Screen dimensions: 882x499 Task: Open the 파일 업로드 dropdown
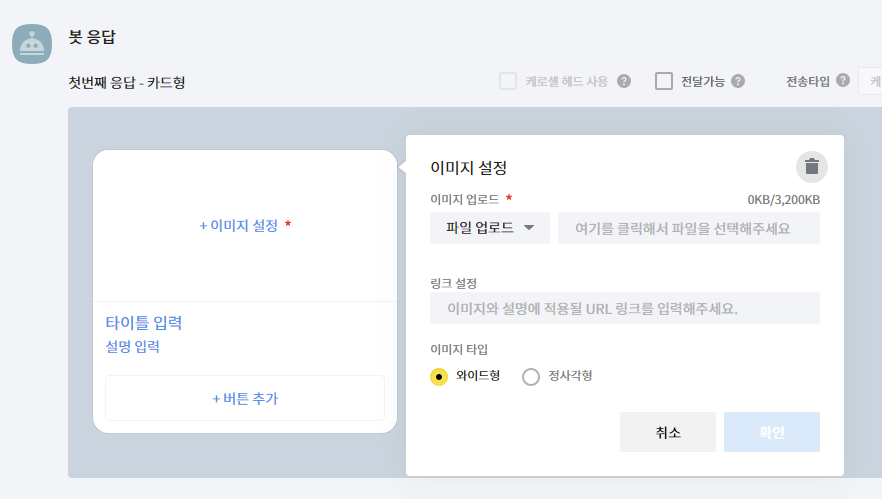pyautogui.click(x=490, y=228)
